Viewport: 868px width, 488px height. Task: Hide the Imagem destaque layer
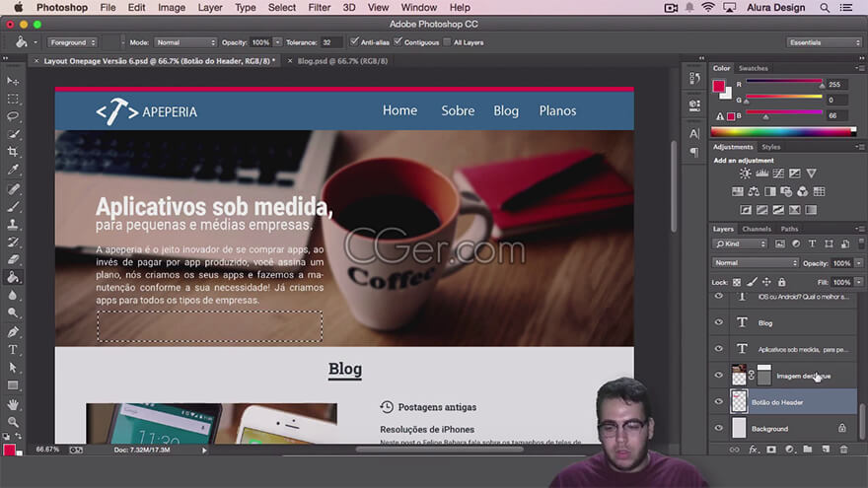[718, 376]
